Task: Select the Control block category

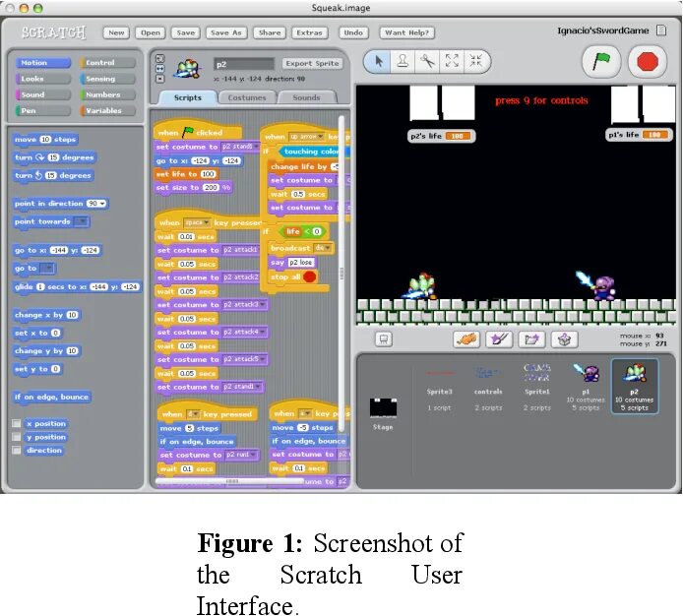Action: [107, 63]
